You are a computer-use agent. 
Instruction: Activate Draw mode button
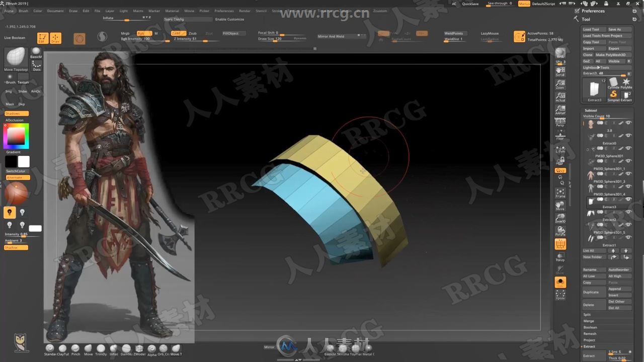pos(55,38)
